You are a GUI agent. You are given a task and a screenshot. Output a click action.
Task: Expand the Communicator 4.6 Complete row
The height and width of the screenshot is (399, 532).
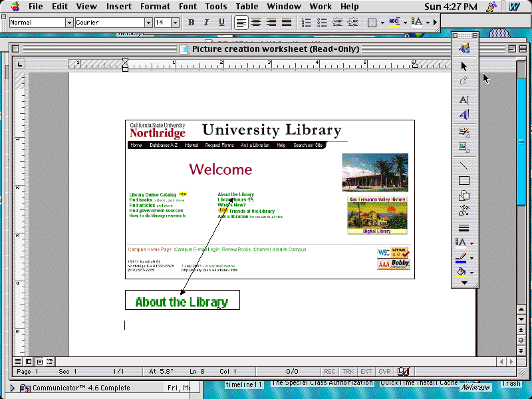click(13, 388)
